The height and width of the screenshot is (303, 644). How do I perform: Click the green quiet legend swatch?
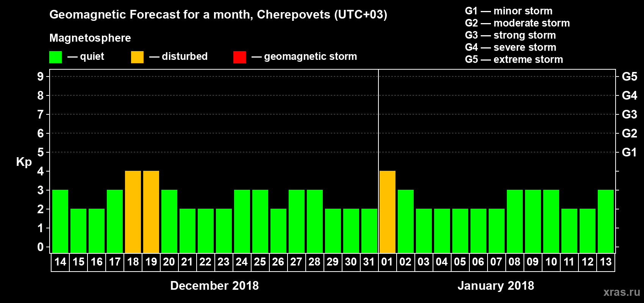(55, 57)
